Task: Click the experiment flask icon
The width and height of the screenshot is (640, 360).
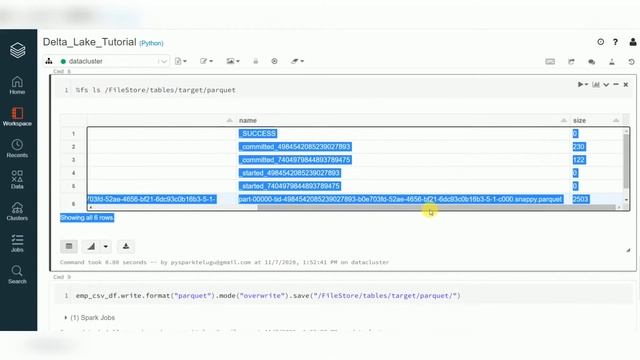Action: (x=611, y=62)
